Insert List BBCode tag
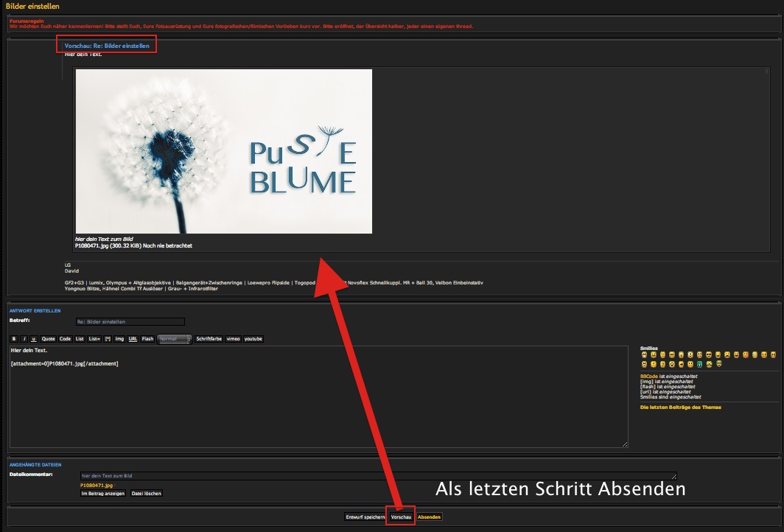This screenshot has height=532, width=784. point(80,339)
